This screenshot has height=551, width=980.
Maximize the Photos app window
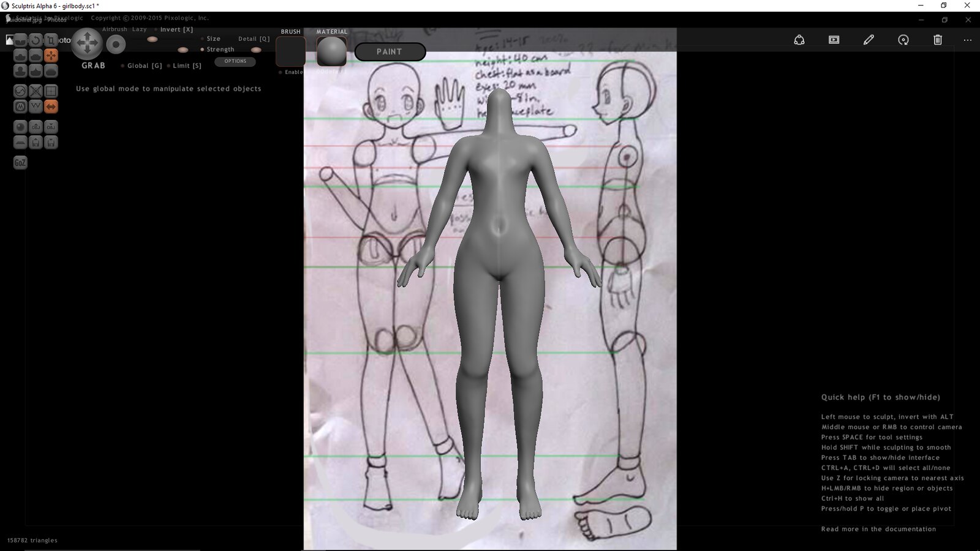click(x=944, y=20)
